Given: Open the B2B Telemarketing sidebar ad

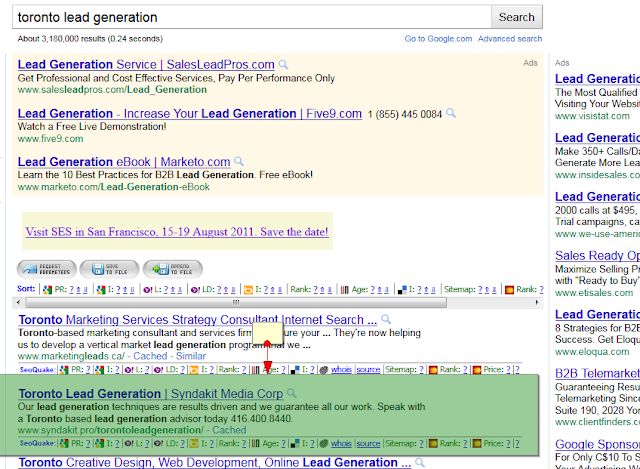Looking at the screenshot, I should 597,373.
